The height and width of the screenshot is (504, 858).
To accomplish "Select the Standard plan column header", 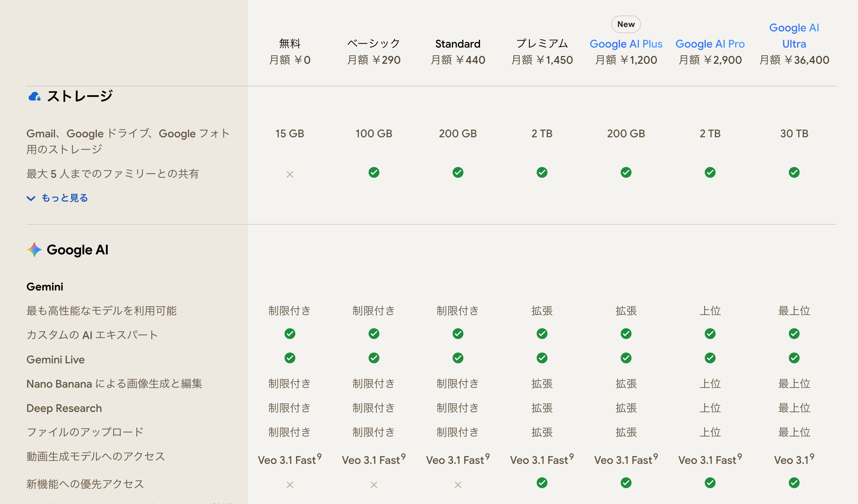I will 458,44.
